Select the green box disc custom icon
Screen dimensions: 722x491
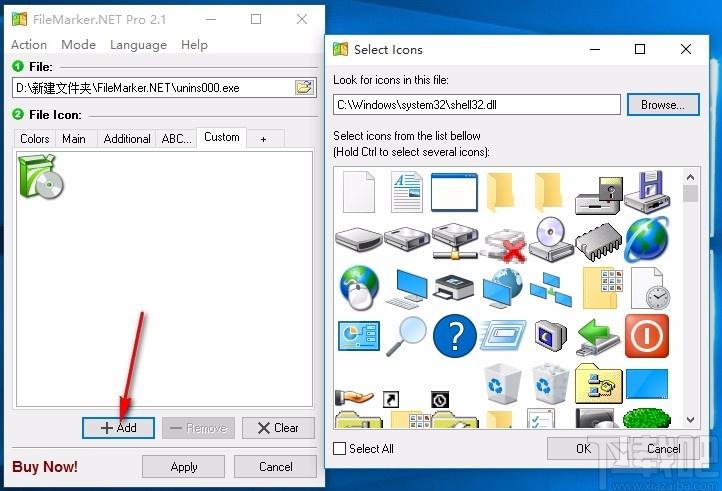[41, 177]
